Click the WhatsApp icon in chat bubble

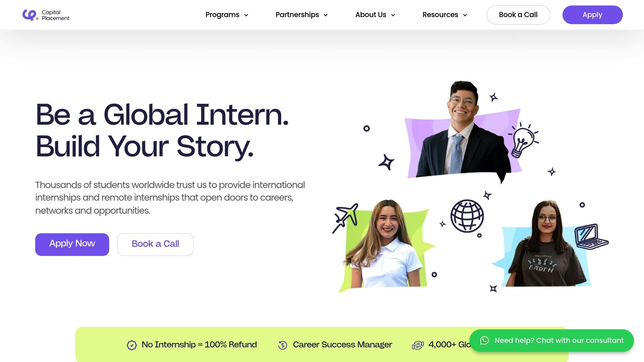click(484, 340)
